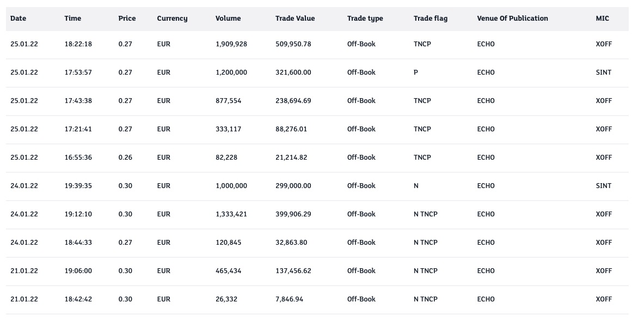Screen dimensions: 644x320
Task: Click the 0.26 price cell
Action: coord(125,158)
